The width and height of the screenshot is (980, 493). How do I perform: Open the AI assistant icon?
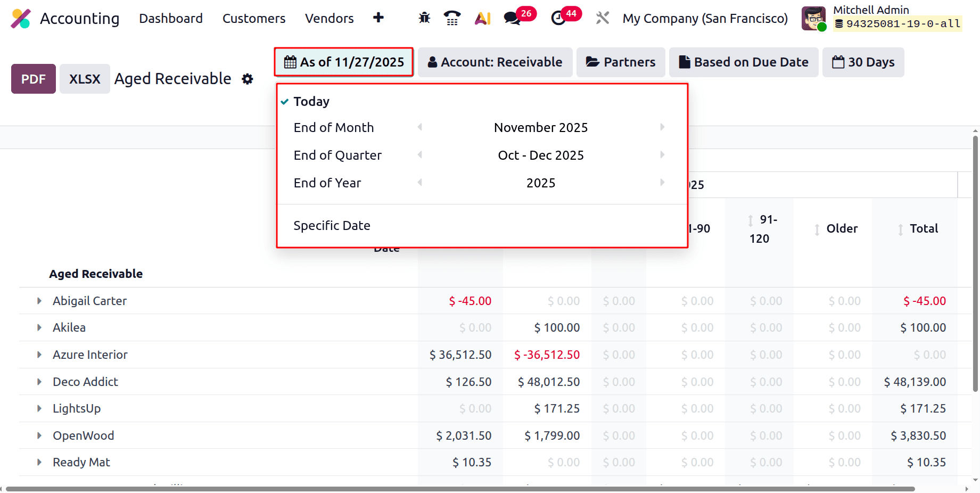pos(482,18)
